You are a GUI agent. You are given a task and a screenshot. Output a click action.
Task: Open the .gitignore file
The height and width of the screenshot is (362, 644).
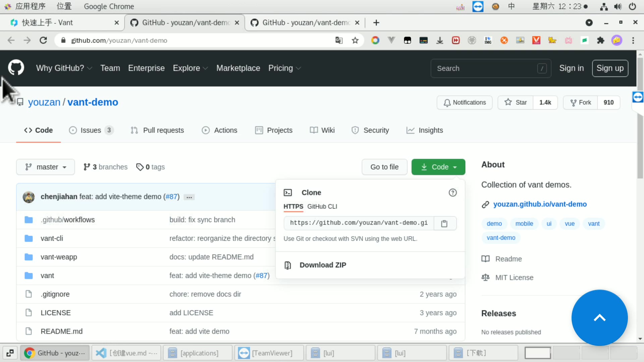coord(55,294)
